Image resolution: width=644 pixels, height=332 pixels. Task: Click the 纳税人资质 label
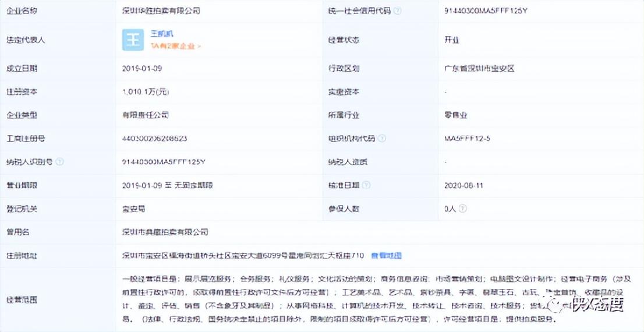(348, 162)
